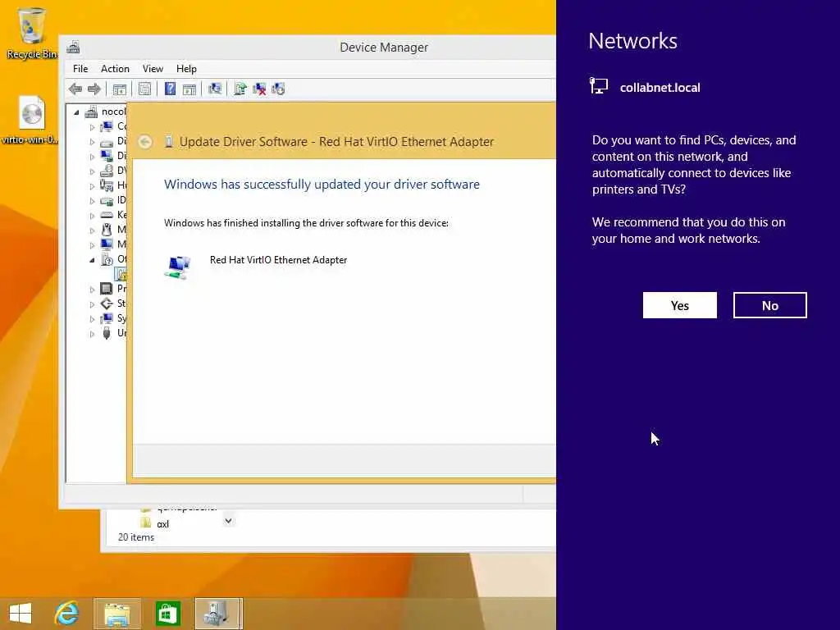This screenshot has height=630, width=840.
Task: Click the 'Windows has successfully updated' heading
Action: 322,185
